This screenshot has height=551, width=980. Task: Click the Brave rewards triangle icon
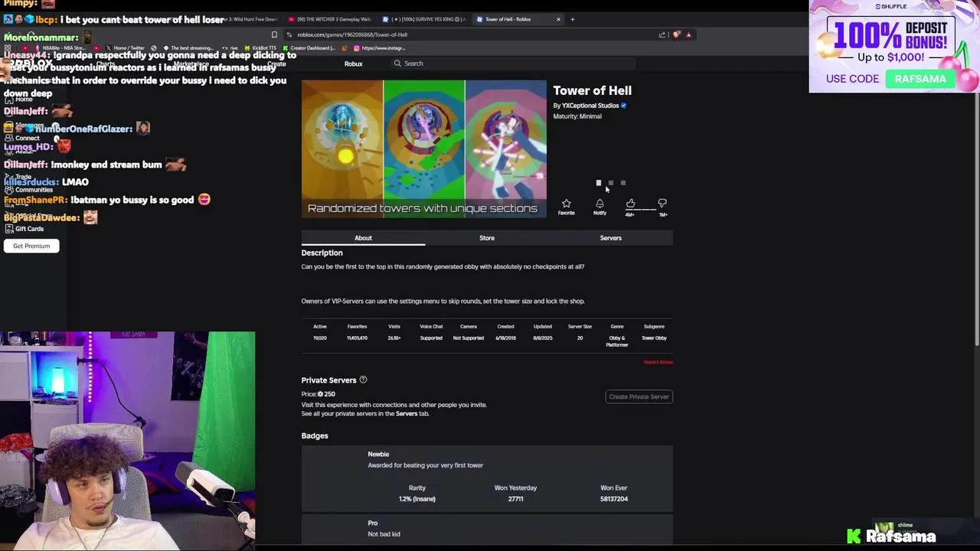(688, 34)
